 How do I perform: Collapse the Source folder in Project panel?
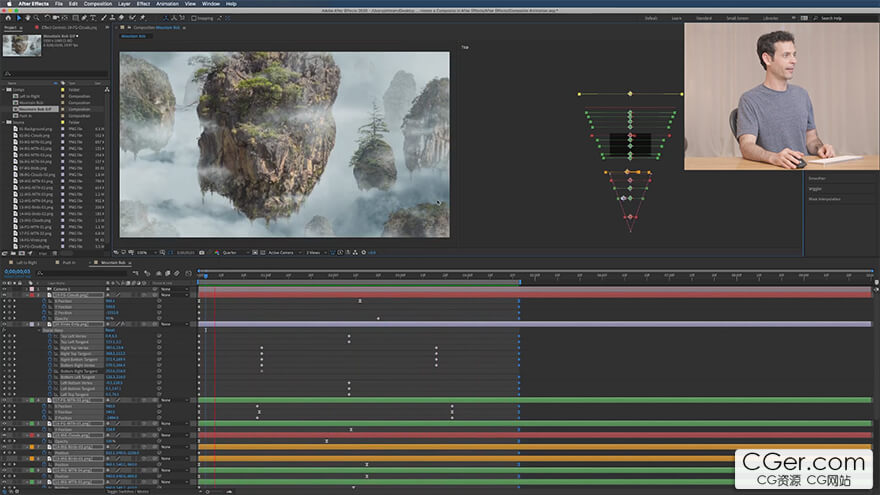4,122
